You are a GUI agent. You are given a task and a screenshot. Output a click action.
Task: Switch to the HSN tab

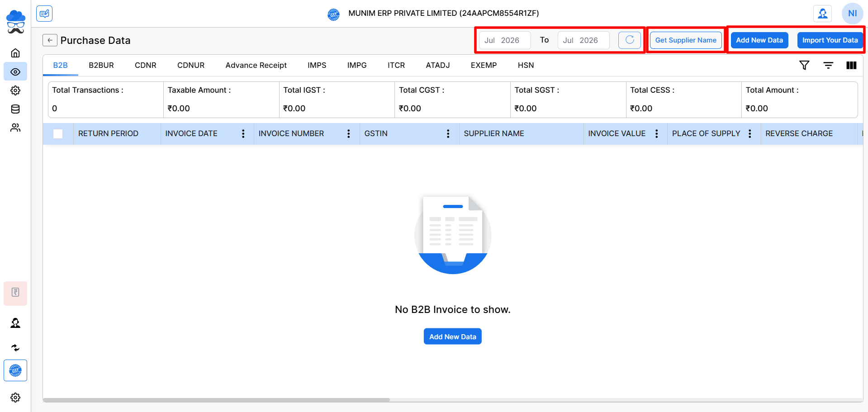(526, 65)
